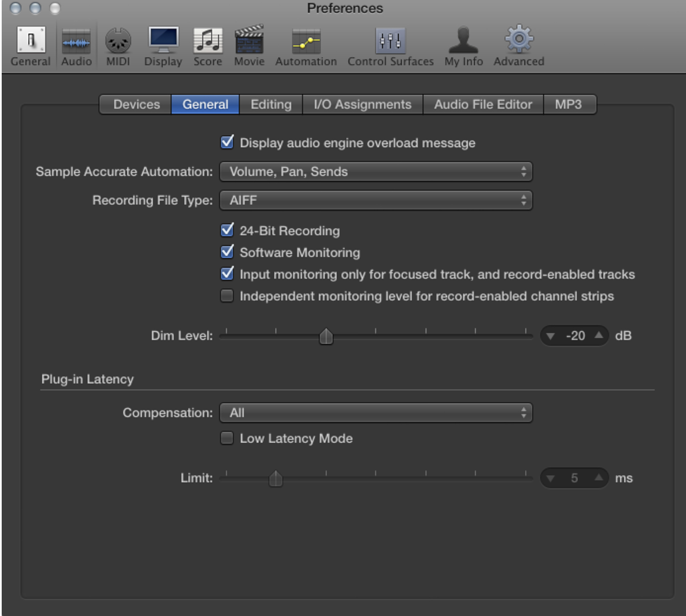This screenshot has width=686, height=616.
Task: Enable Low Latency Mode
Action: tap(227, 438)
